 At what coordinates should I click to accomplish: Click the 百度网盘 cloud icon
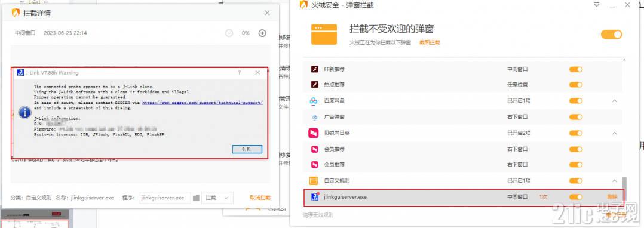point(314,101)
